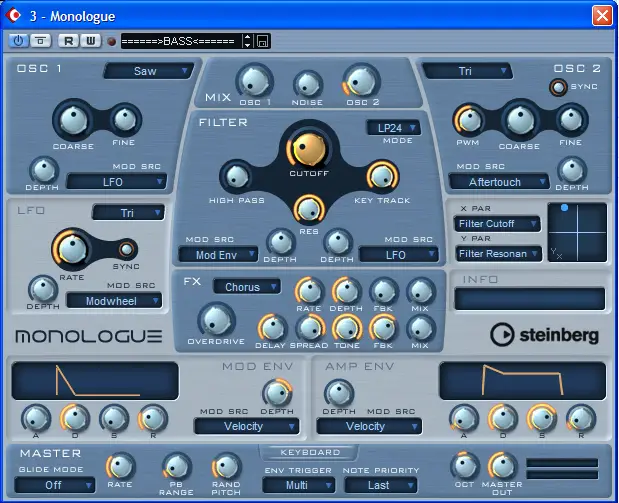The height and width of the screenshot is (503, 619).
Task: Click the OSC 2 PWM knob
Action: coord(469,120)
